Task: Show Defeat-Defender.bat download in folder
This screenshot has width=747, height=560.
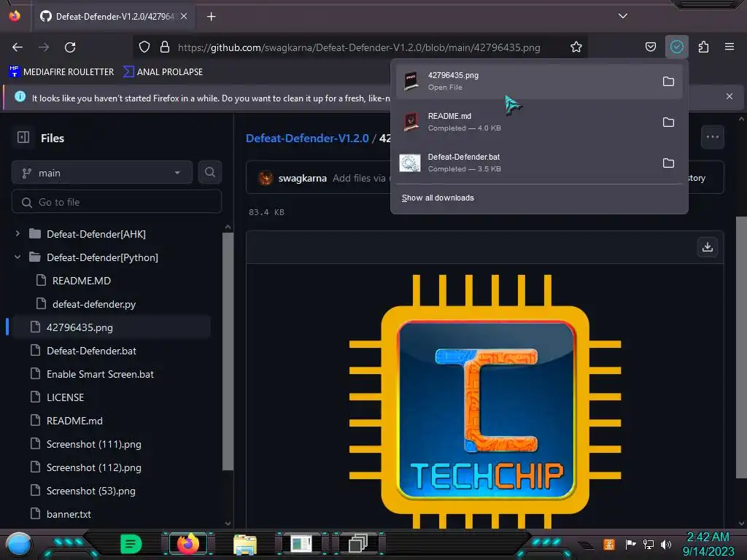Action: point(668,163)
